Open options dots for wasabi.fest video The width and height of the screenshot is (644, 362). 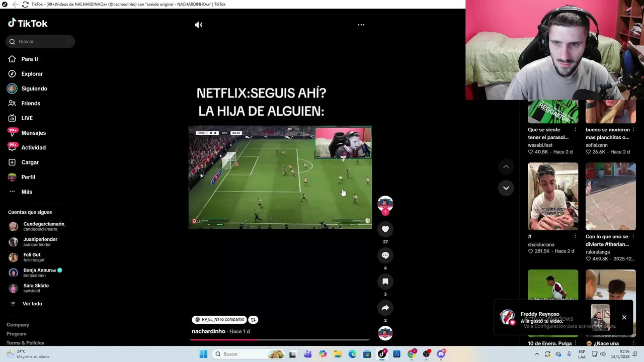pos(576,129)
